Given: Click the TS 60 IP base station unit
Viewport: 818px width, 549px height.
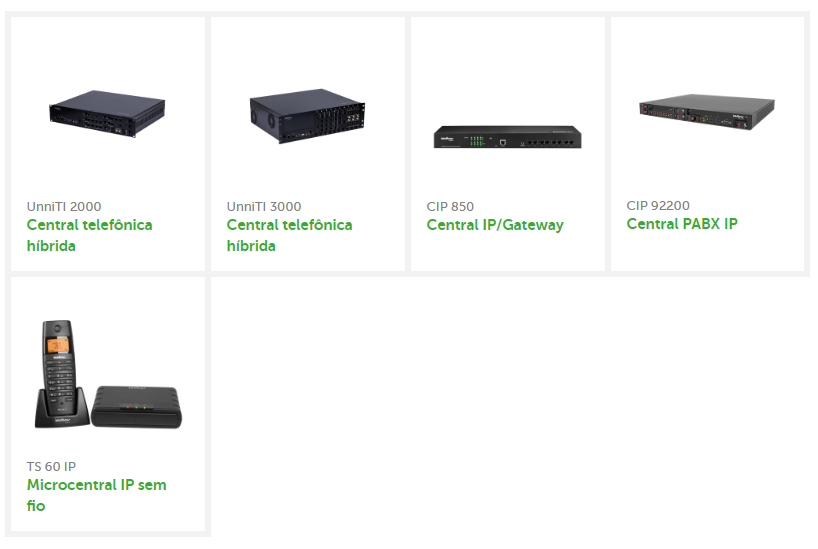Looking at the screenshot, I should click(x=137, y=407).
